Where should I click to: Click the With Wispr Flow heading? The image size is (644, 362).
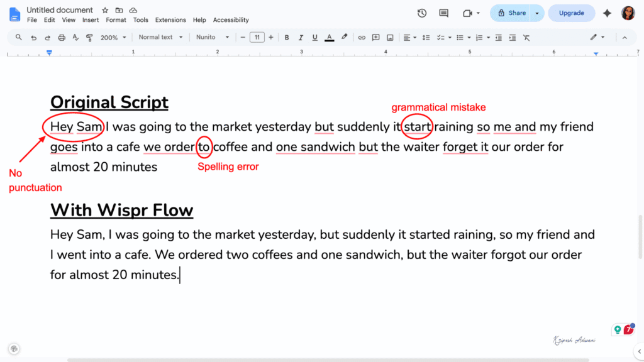click(121, 210)
